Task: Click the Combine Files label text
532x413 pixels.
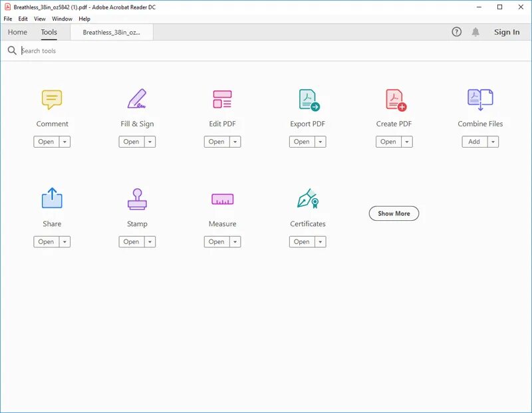Action: [480, 124]
